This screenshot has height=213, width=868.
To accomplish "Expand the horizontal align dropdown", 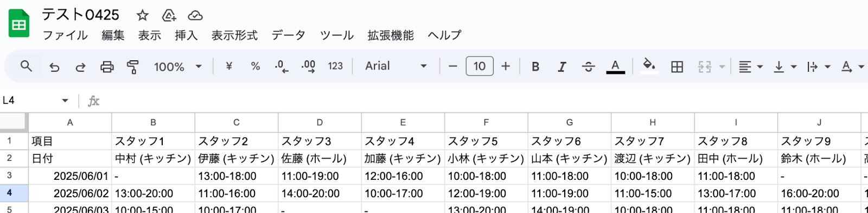I will click(751, 67).
